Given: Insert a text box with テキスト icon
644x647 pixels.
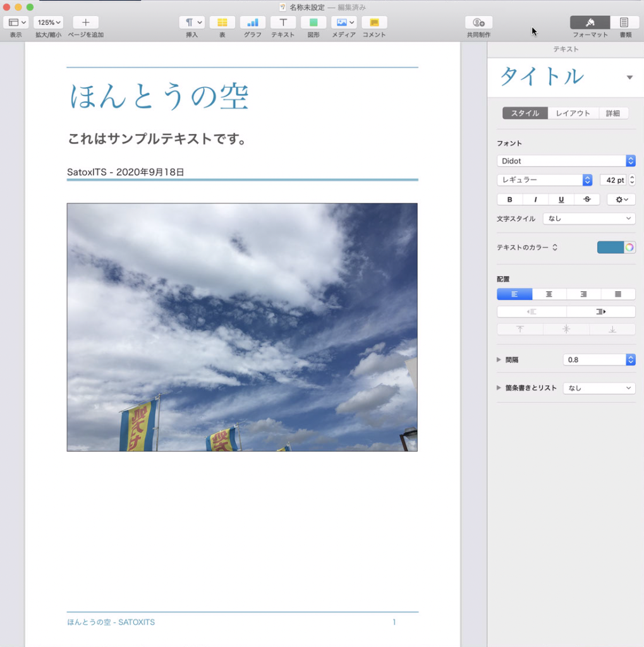Looking at the screenshot, I should pyautogui.click(x=283, y=23).
